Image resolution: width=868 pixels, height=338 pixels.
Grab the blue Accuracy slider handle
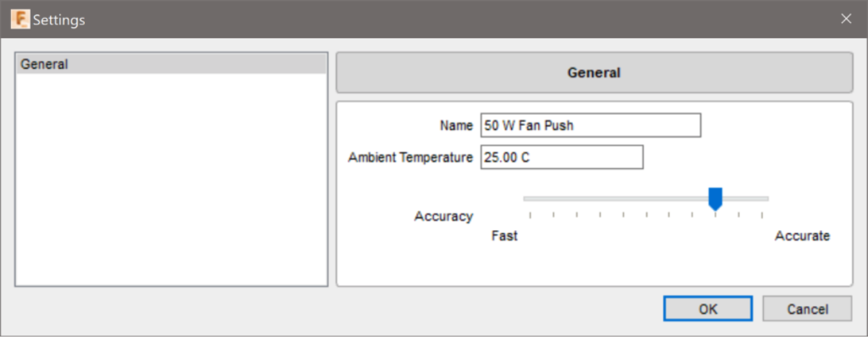715,198
